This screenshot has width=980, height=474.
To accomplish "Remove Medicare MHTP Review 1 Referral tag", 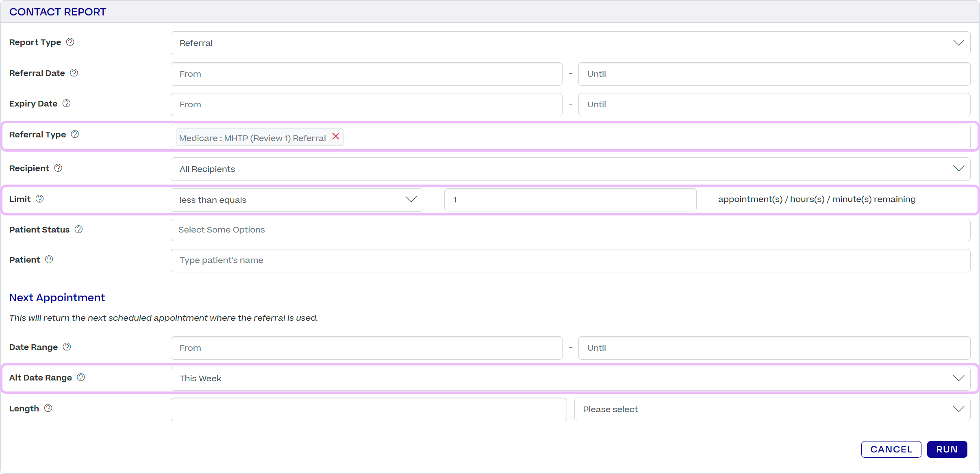I will click(336, 137).
